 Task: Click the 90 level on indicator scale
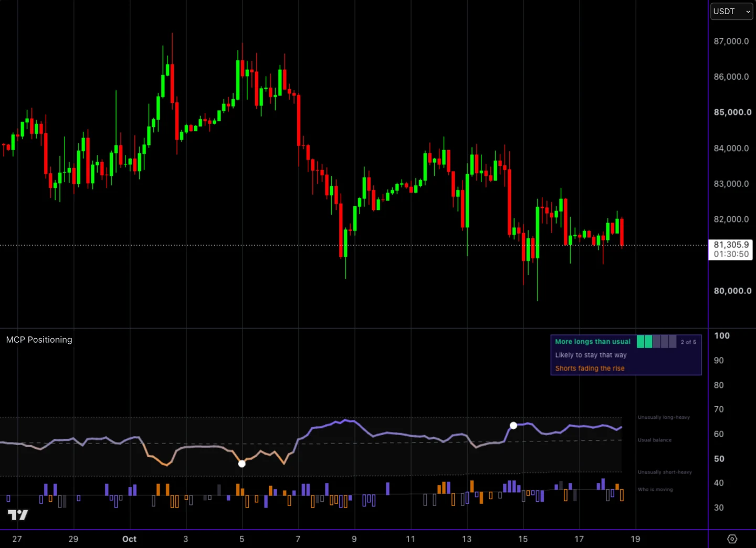click(x=719, y=361)
